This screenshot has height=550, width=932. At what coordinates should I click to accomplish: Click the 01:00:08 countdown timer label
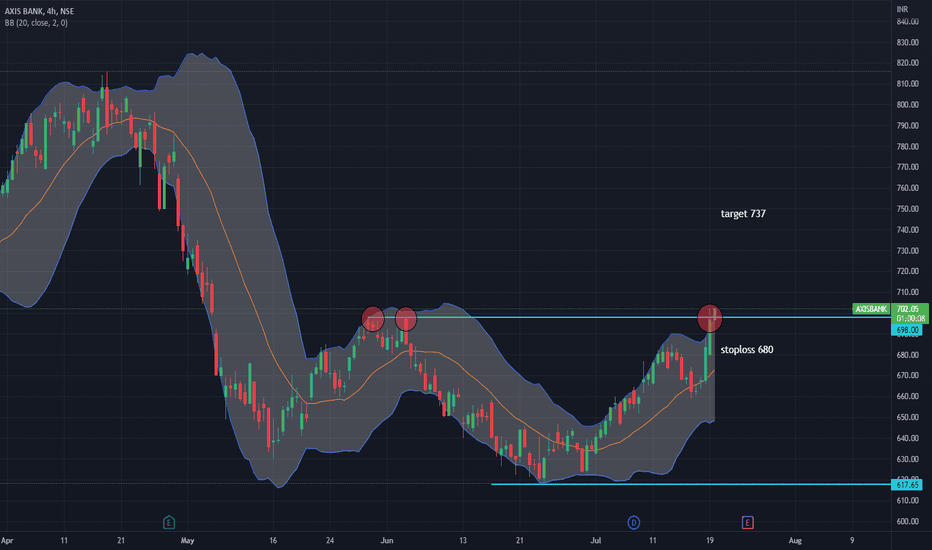(x=909, y=318)
